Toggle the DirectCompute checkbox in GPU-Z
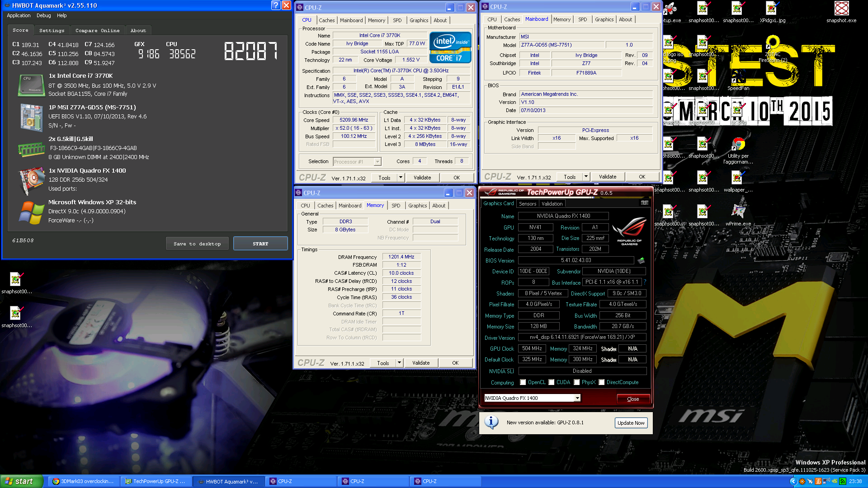 602,382
